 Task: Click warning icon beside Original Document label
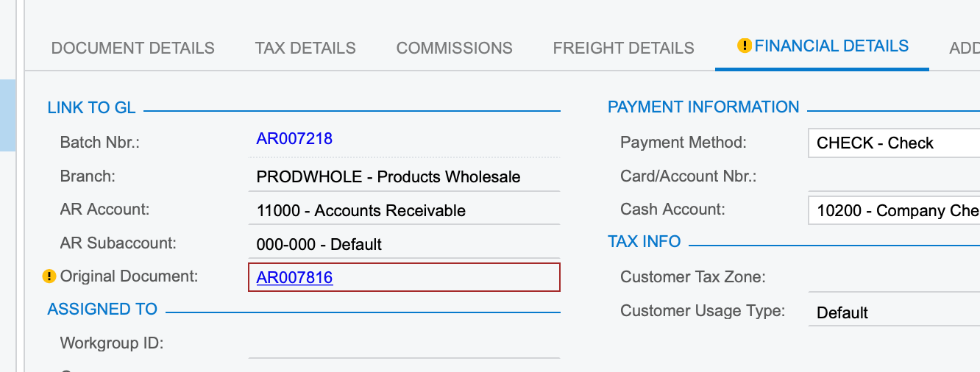49,277
